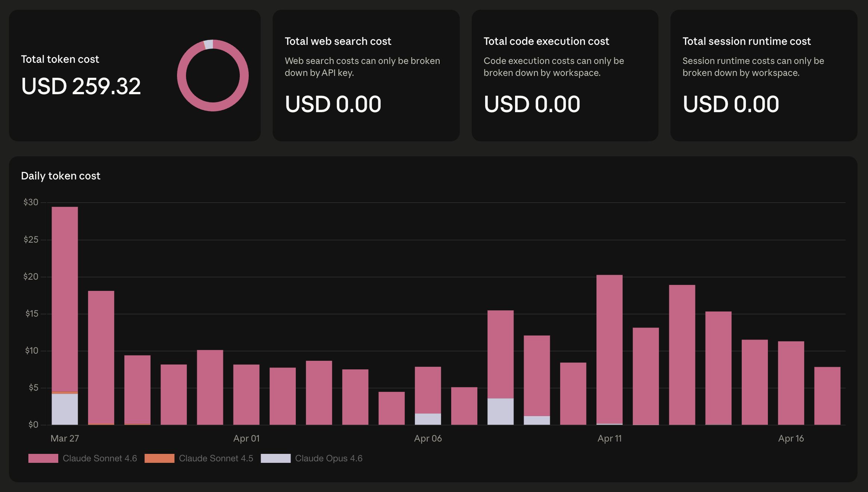Click the USD 259.32 total amount

81,87
